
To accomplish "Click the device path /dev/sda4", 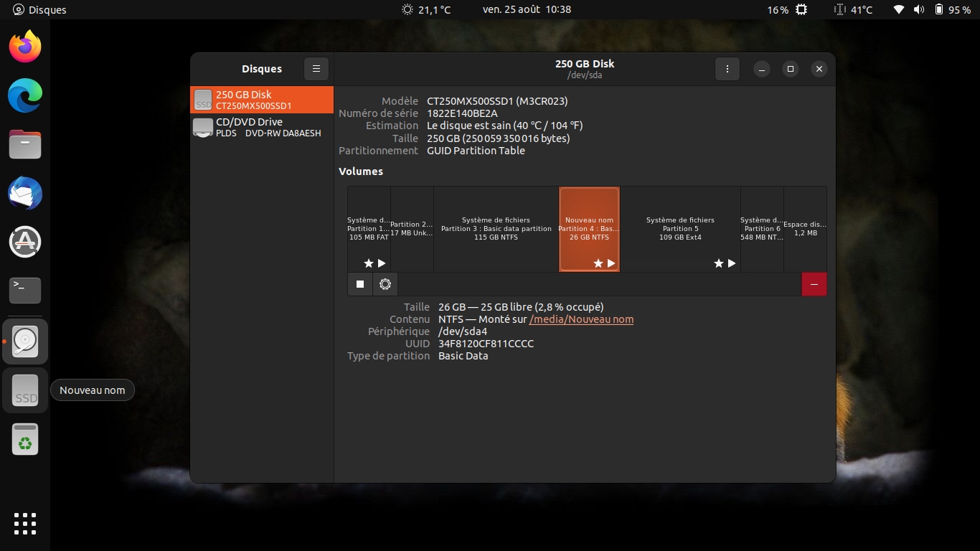I will point(463,331).
